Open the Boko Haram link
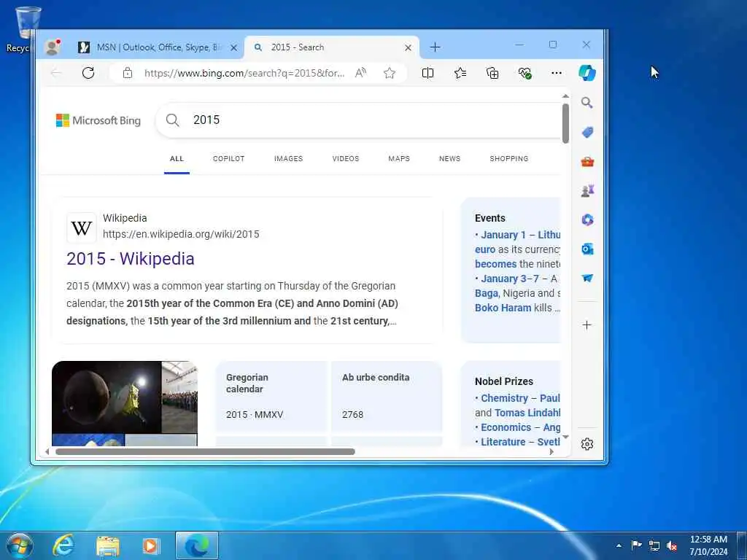 [503, 308]
